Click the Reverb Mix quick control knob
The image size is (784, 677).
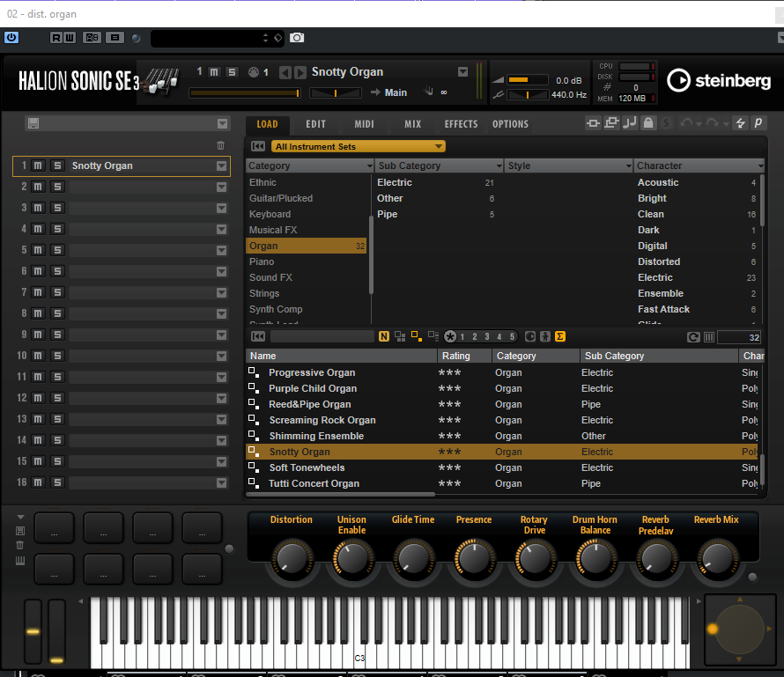tap(717, 558)
